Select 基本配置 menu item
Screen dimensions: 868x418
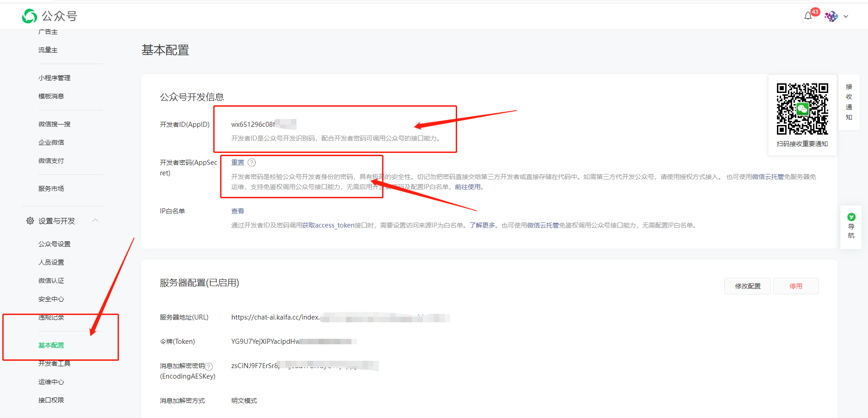click(51, 345)
